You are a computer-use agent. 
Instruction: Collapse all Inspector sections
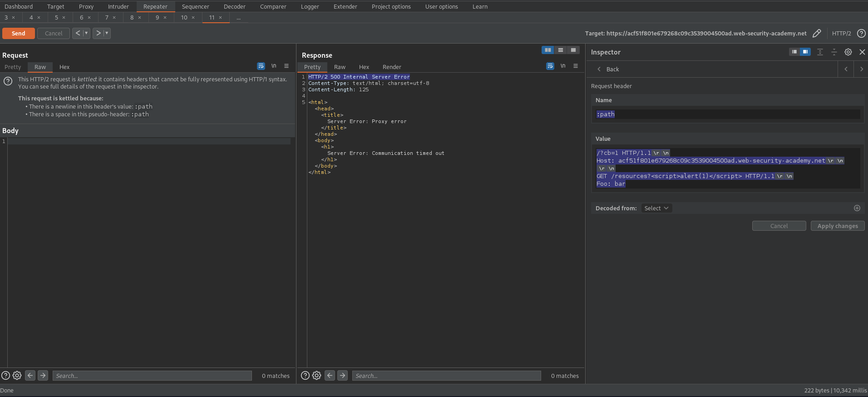834,52
